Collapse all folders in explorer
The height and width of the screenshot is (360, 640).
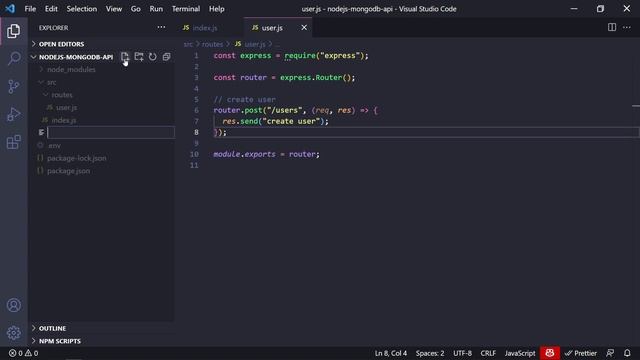[167, 57]
